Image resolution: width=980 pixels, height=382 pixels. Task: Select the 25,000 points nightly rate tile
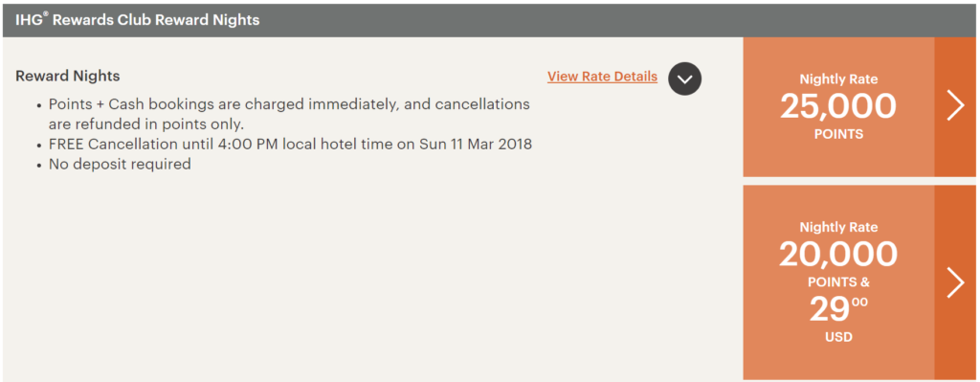pyautogui.click(x=837, y=107)
